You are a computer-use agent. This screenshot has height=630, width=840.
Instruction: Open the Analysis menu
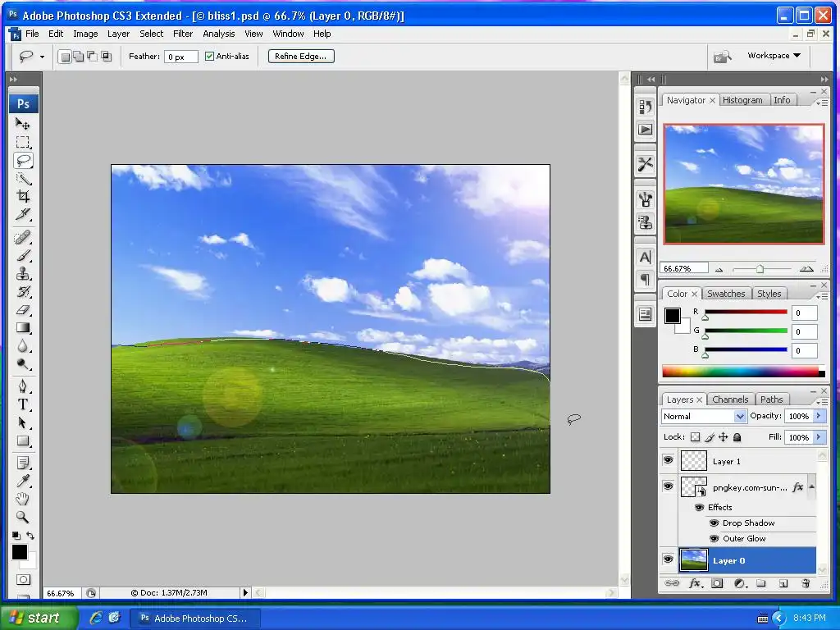tap(218, 34)
